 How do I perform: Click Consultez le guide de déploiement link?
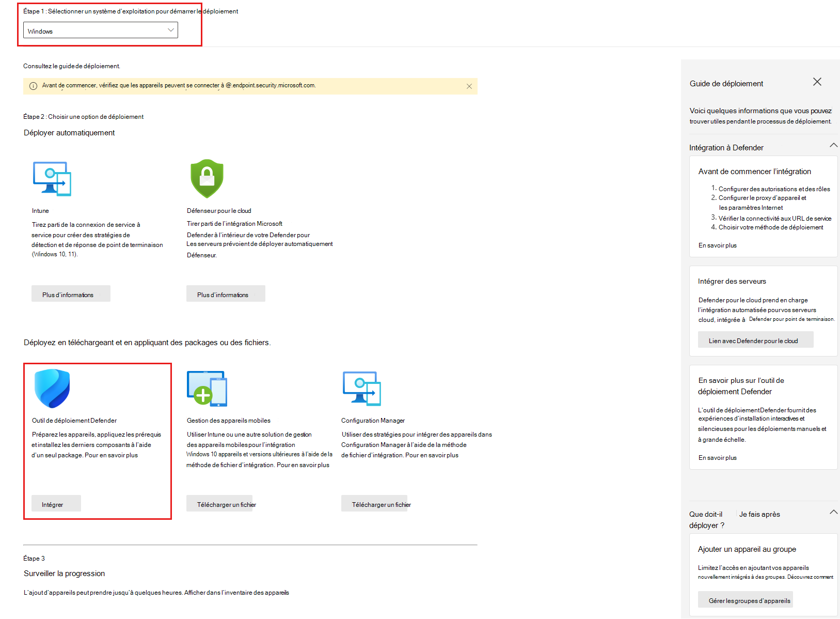(x=72, y=66)
